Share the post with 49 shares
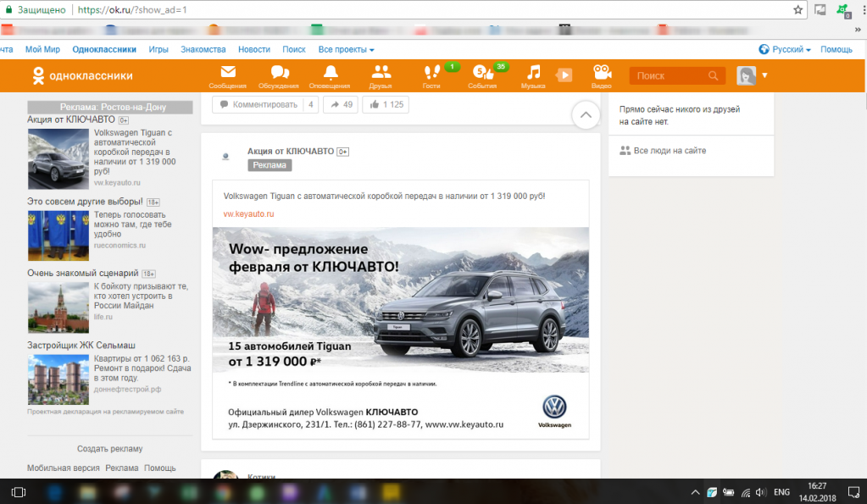Image resolution: width=867 pixels, height=504 pixels. point(341,104)
